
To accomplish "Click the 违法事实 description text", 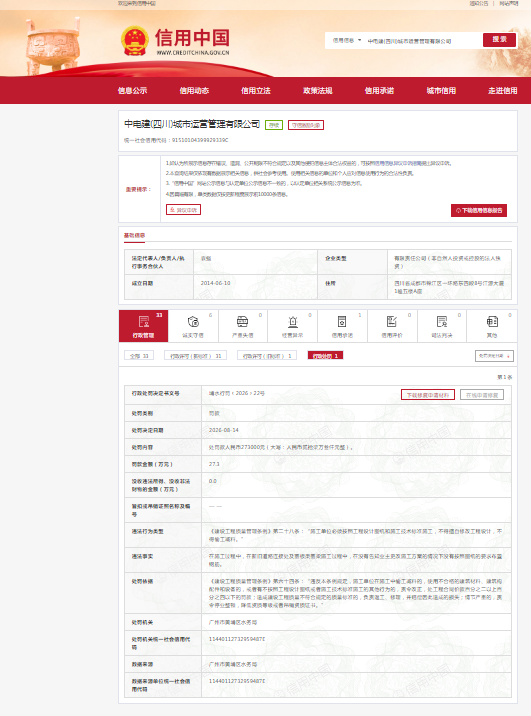I will tap(356, 560).
